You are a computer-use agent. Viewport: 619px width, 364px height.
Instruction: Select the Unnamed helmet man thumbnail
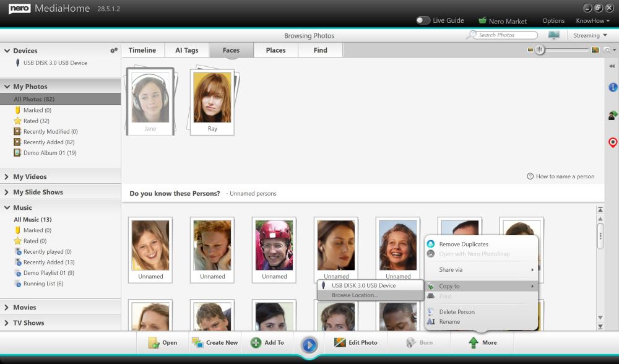[274, 250]
